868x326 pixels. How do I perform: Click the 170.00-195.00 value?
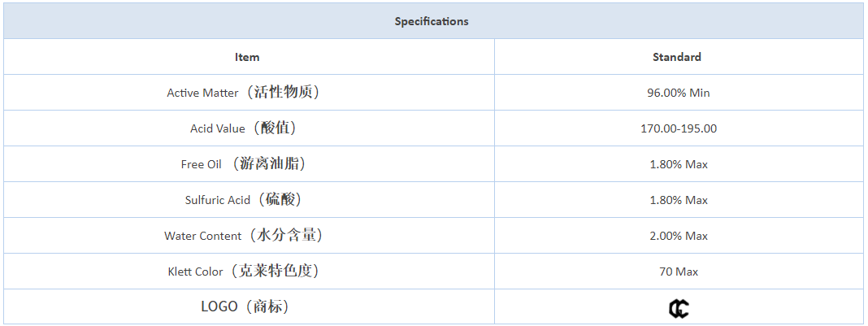click(679, 128)
